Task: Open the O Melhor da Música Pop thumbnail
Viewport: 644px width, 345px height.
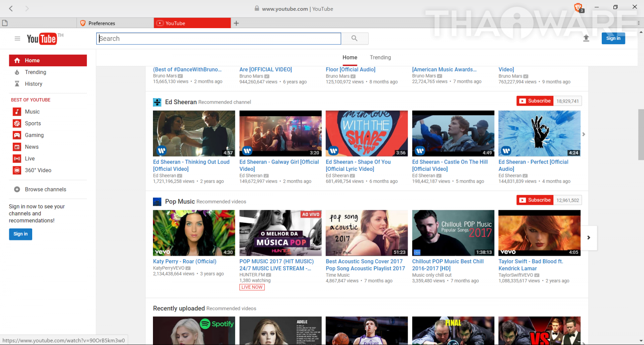Action: 281,233
